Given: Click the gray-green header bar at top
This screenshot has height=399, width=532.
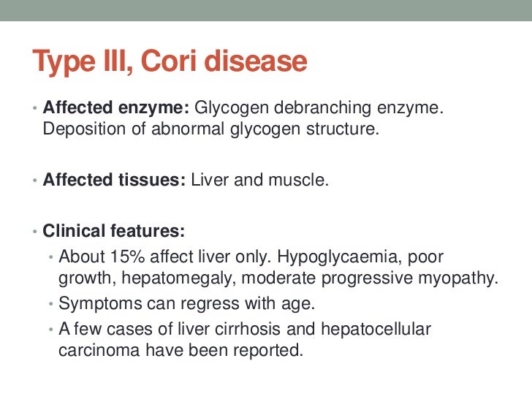Looking at the screenshot, I should click(x=266, y=10).
